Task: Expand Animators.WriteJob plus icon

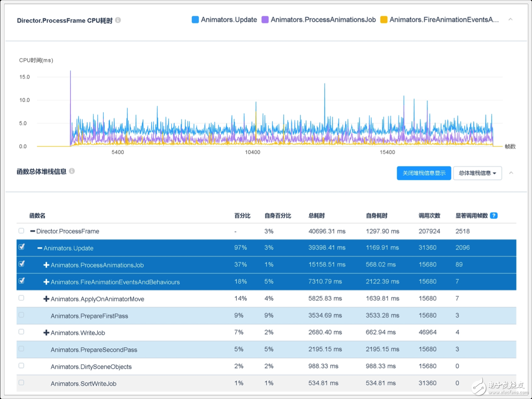Action: coord(46,333)
